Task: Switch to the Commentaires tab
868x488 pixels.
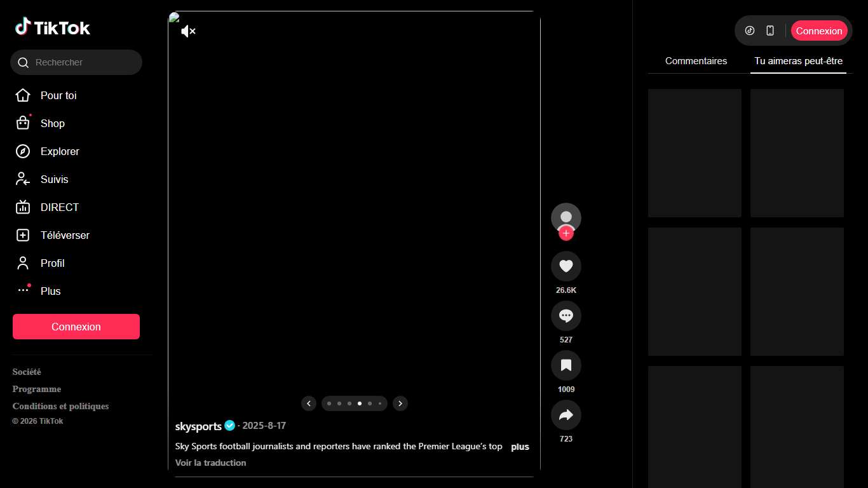Action: tap(696, 61)
